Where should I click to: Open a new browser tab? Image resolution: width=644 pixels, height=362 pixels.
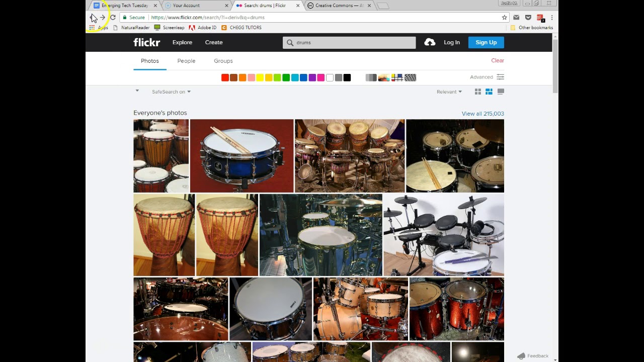tap(383, 6)
